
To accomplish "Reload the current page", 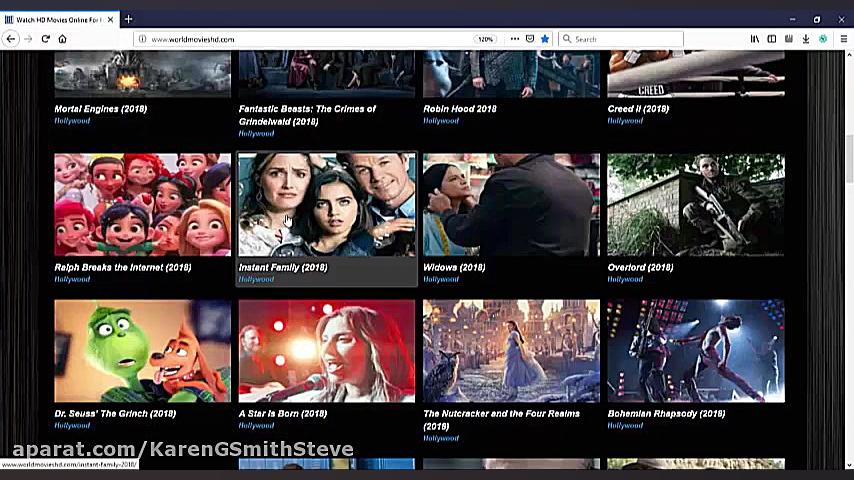I will pyautogui.click(x=45, y=39).
